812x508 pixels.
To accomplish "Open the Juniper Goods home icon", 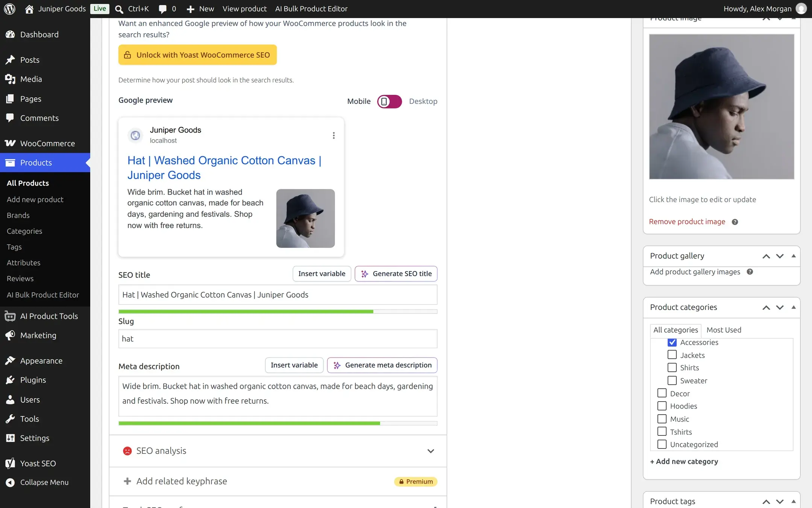I will [29, 9].
